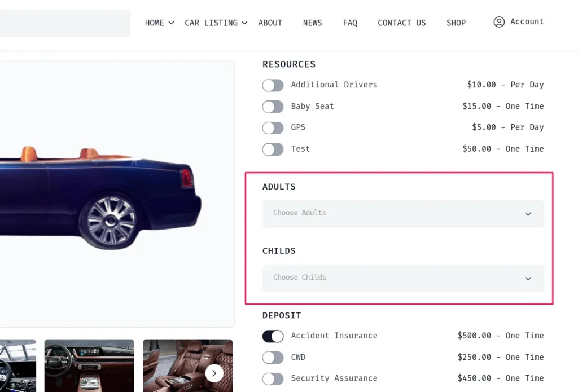
Task: Open the Choose Childs dropdown
Action: tap(403, 278)
